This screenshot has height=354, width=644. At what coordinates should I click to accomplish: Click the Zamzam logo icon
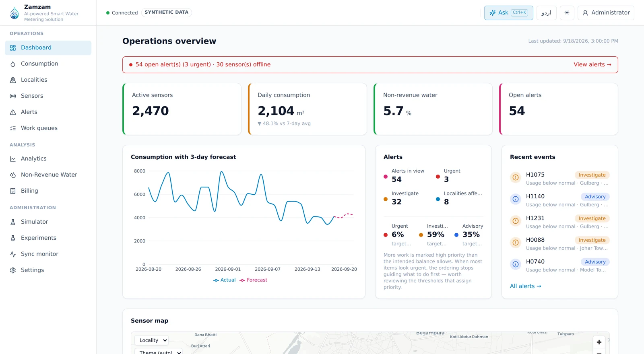click(x=14, y=13)
